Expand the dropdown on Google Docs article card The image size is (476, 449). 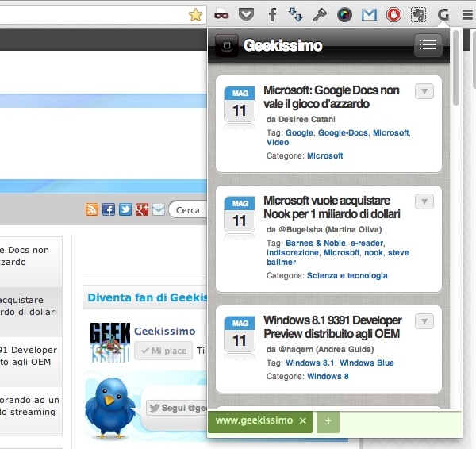(424, 91)
